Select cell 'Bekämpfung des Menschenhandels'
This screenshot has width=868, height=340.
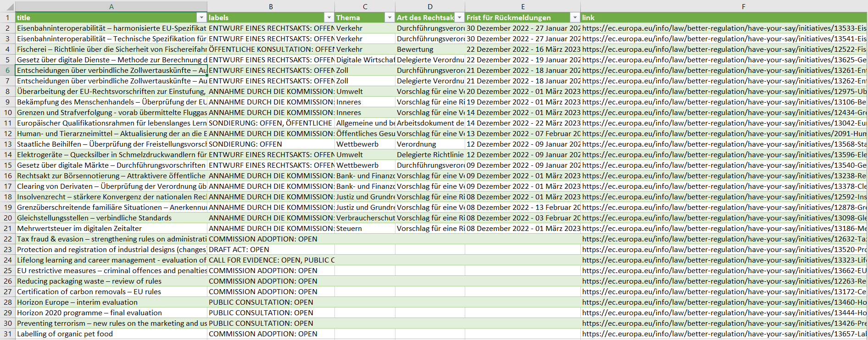pos(111,102)
